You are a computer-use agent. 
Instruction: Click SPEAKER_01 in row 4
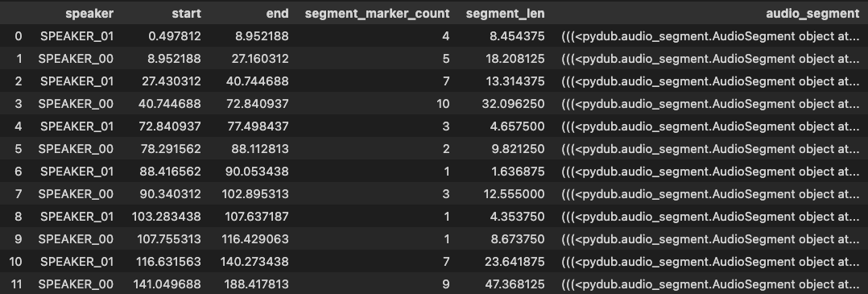tap(77, 126)
